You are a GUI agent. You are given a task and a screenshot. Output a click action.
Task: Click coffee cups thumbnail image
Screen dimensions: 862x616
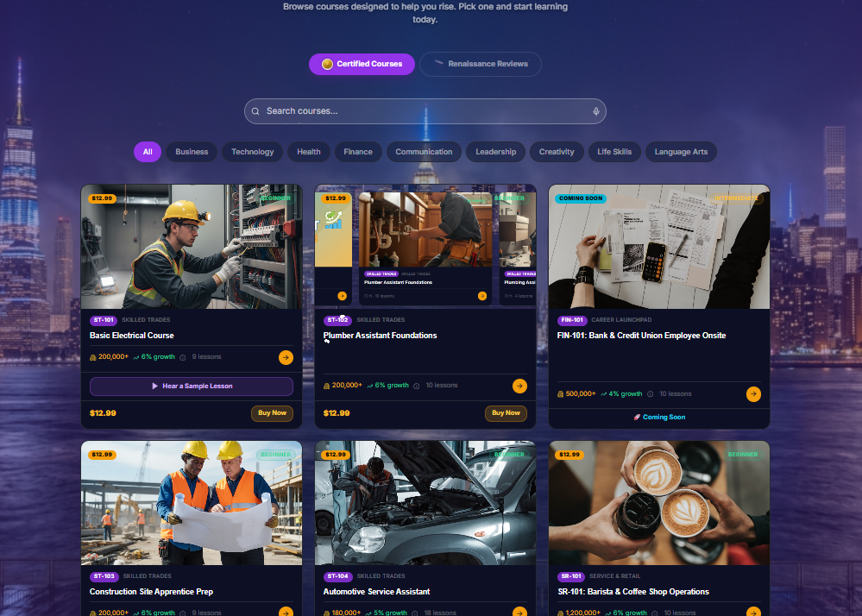click(659, 503)
